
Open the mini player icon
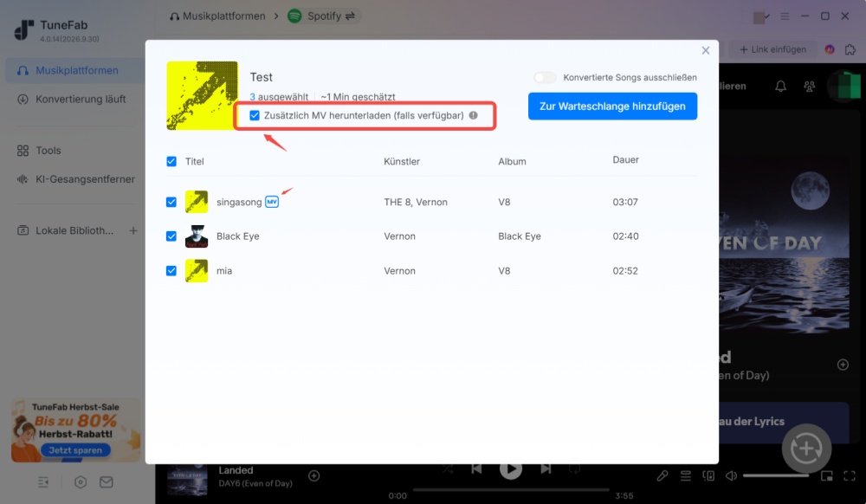[827, 475]
